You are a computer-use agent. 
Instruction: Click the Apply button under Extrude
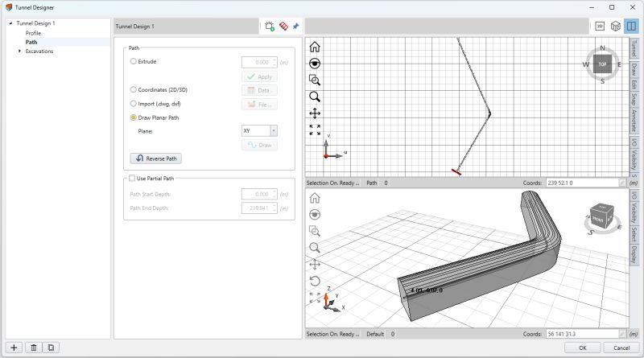click(x=259, y=76)
